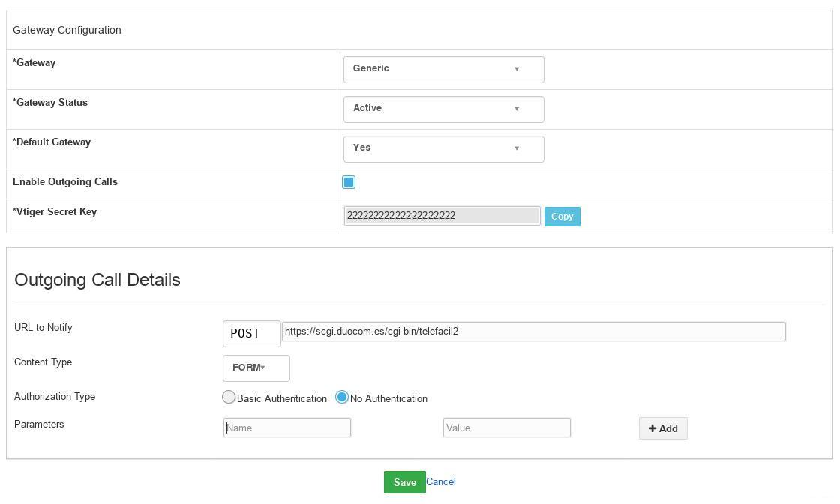Expand the FORM content type dropdown

(x=256, y=367)
